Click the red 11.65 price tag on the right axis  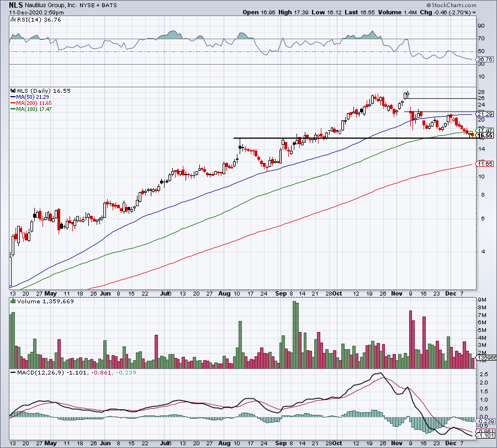pos(485,164)
